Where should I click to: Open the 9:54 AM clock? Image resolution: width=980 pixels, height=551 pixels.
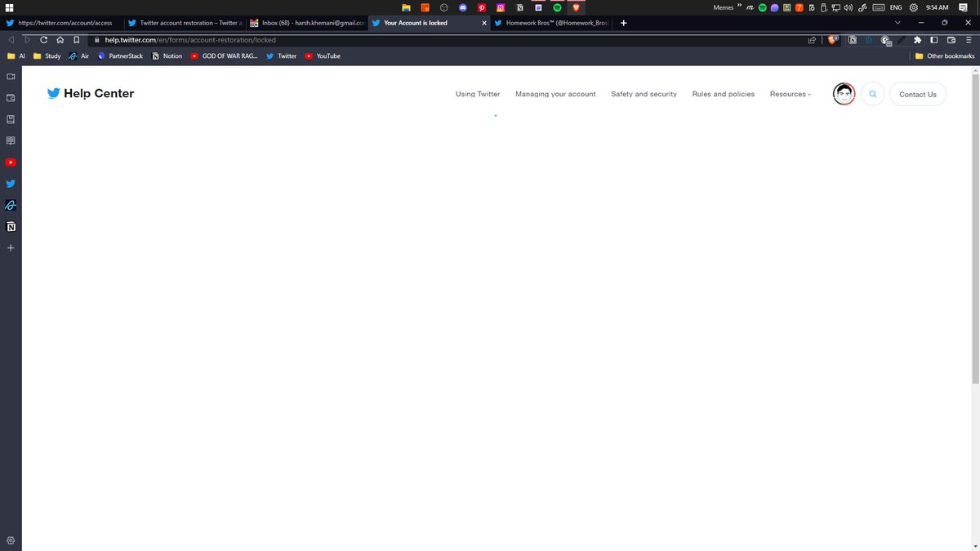(937, 7)
